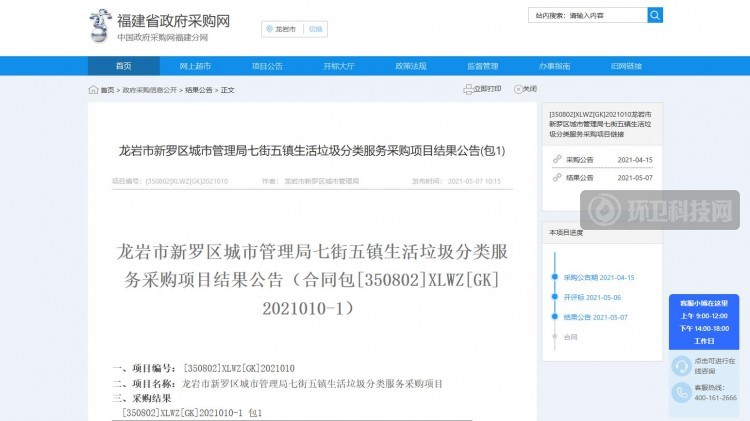The width and height of the screenshot is (750, 421).
Task: Click the 开评标 2021-05-06 progress step
Action: click(x=592, y=298)
